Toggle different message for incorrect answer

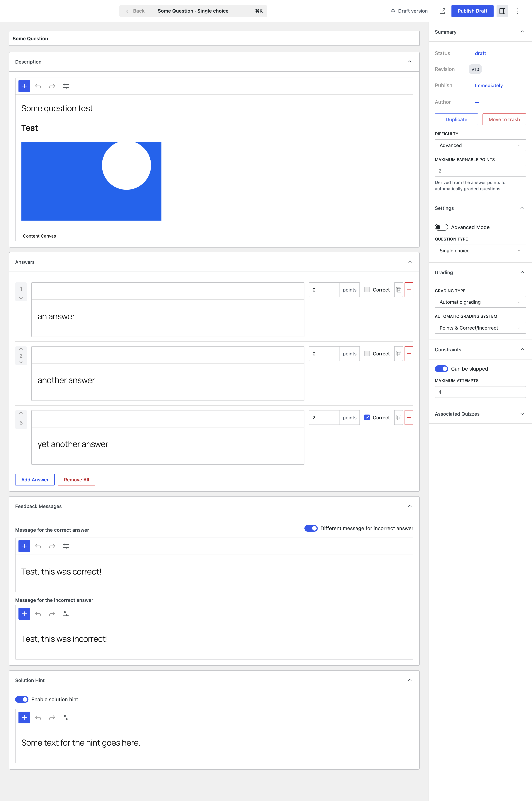(x=311, y=528)
